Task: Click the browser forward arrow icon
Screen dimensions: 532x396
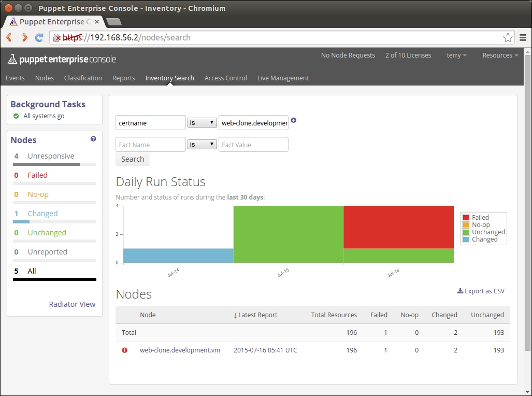Action: pos(24,37)
